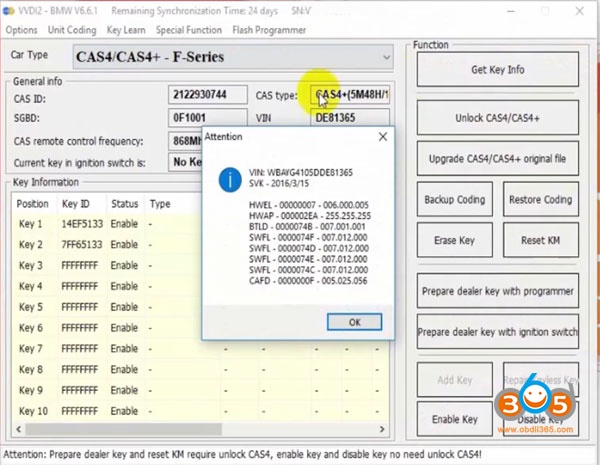Click the CAS type field
Screen dimensions: 600x465
350,95
